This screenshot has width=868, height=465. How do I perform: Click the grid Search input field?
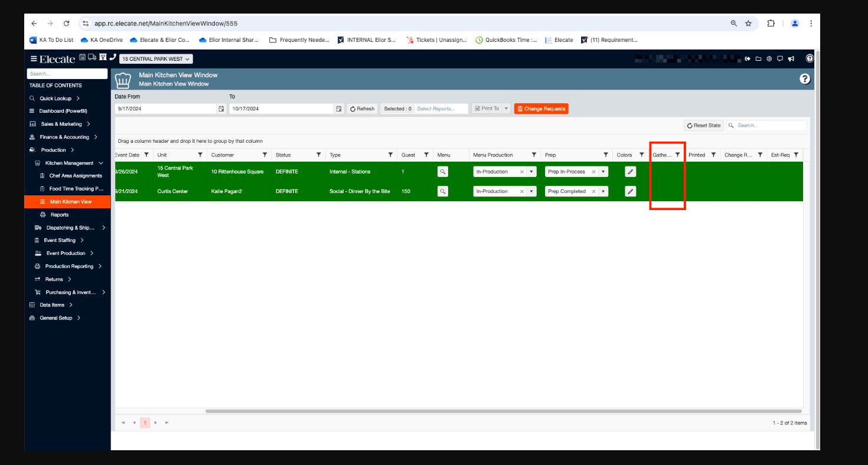click(770, 126)
